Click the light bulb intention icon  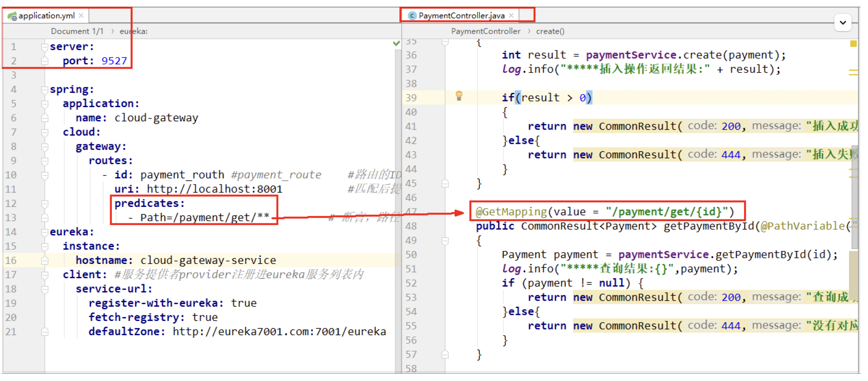(459, 96)
